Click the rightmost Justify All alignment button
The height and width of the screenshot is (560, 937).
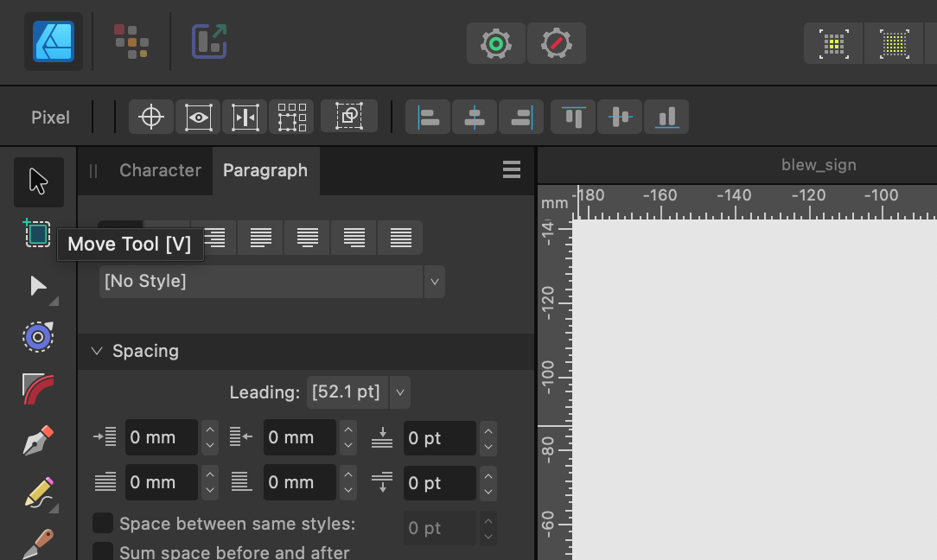pos(400,237)
